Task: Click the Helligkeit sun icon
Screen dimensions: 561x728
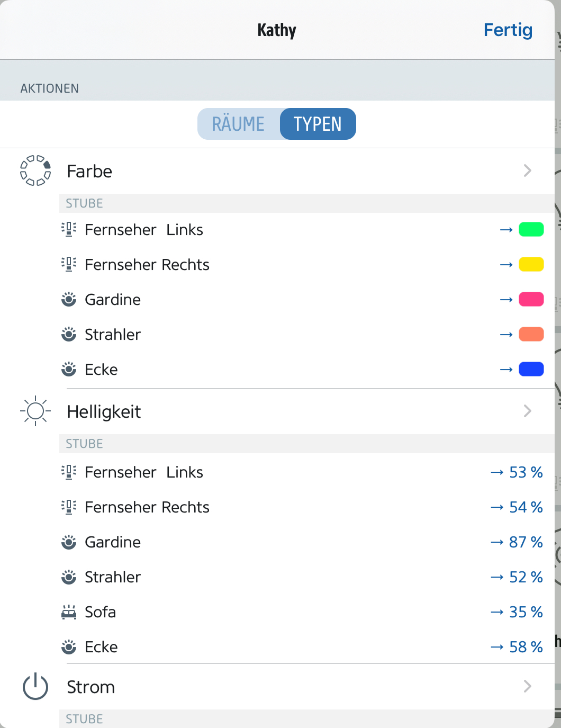Action: (x=35, y=411)
